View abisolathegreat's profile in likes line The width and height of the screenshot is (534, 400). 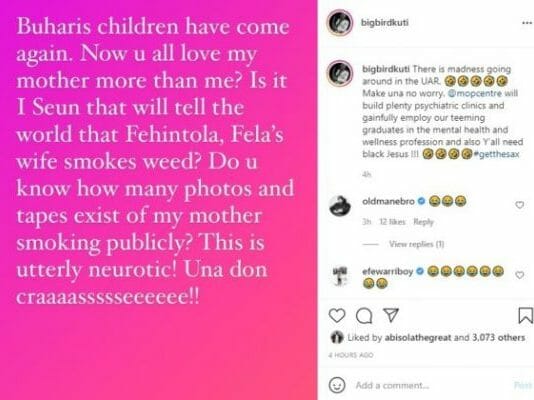tap(418, 337)
